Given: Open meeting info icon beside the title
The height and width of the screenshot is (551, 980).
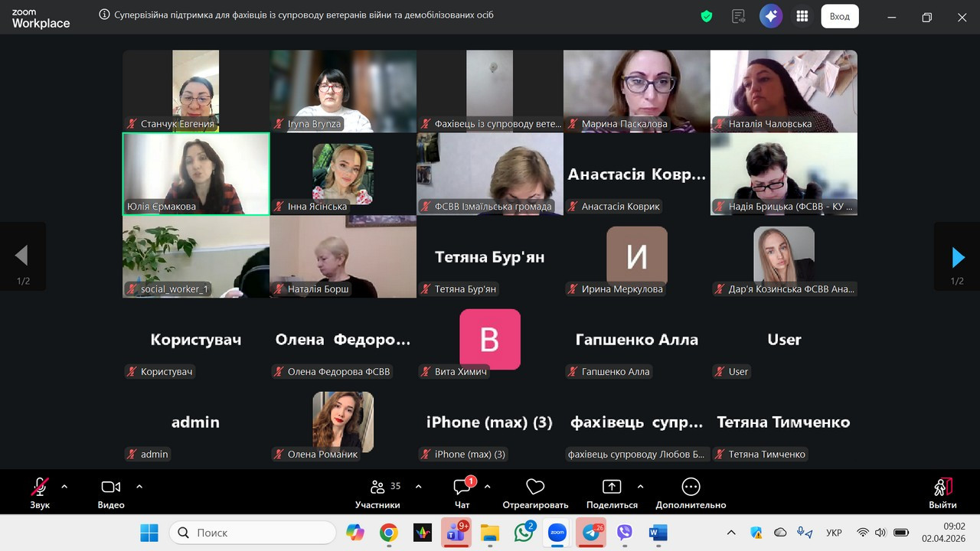Looking at the screenshot, I should (105, 15).
